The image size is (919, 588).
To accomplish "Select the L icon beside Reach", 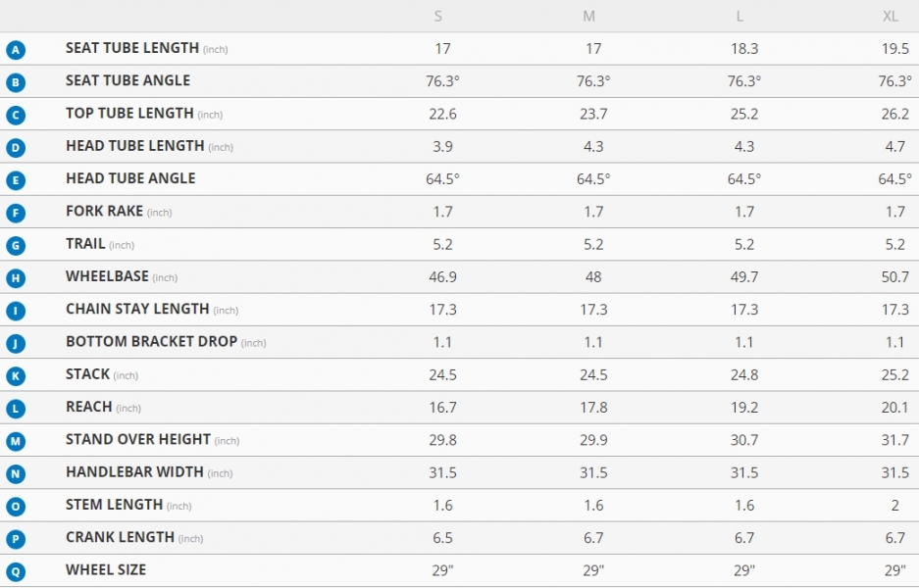I will (16, 409).
